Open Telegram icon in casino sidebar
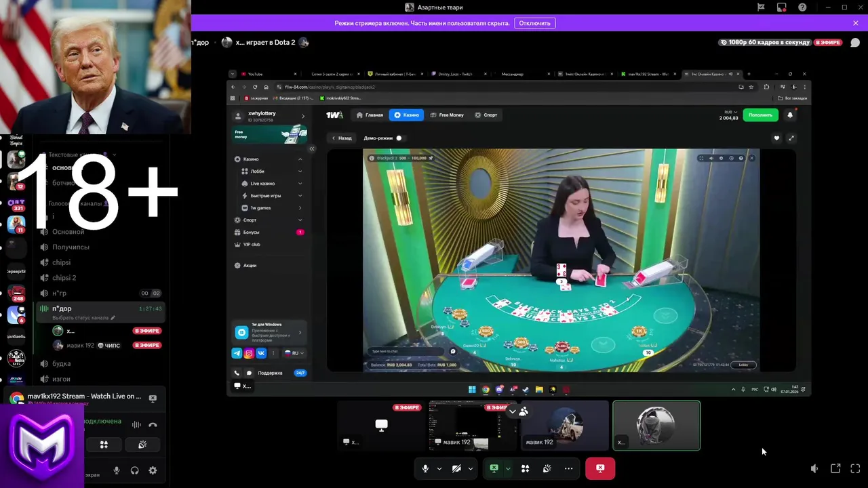The image size is (868, 488). tap(237, 353)
